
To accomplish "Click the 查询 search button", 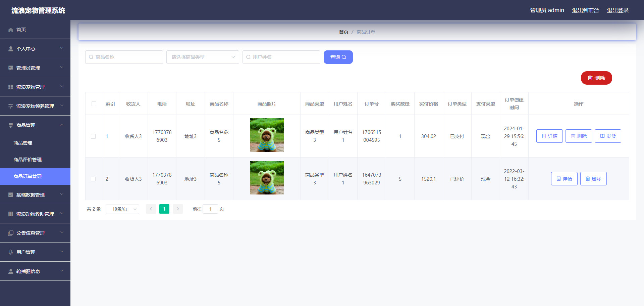I will coord(338,57).
